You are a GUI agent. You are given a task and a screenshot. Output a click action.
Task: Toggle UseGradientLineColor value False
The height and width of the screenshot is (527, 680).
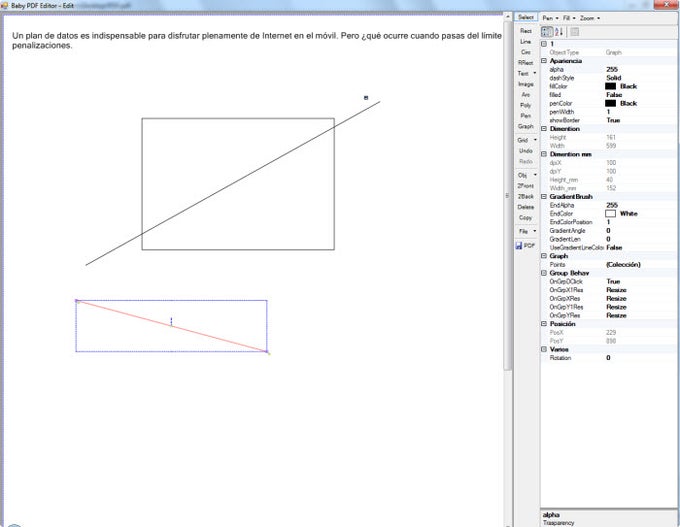click(614, 248)
